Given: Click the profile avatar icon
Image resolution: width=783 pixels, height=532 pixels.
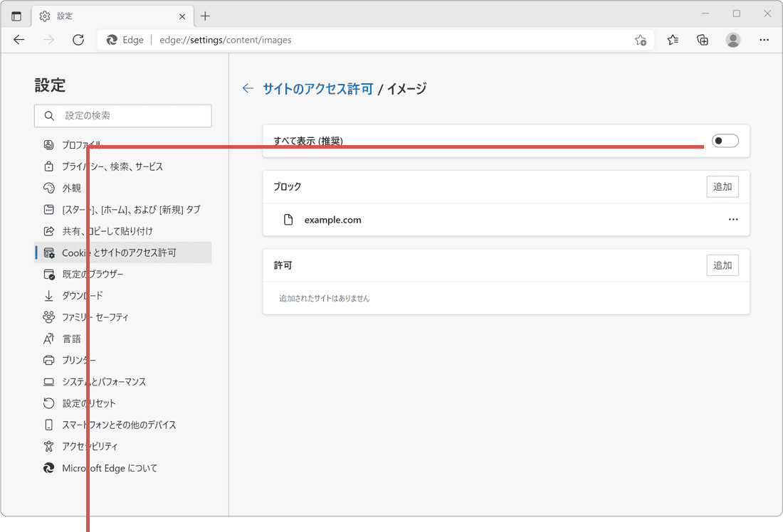Looking at the screenshot, I should tap(733, 40).
